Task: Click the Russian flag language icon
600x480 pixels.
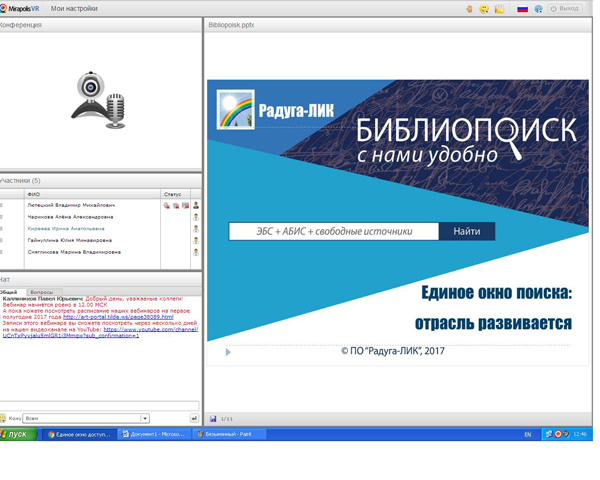Action: click(x=522, y=9)
